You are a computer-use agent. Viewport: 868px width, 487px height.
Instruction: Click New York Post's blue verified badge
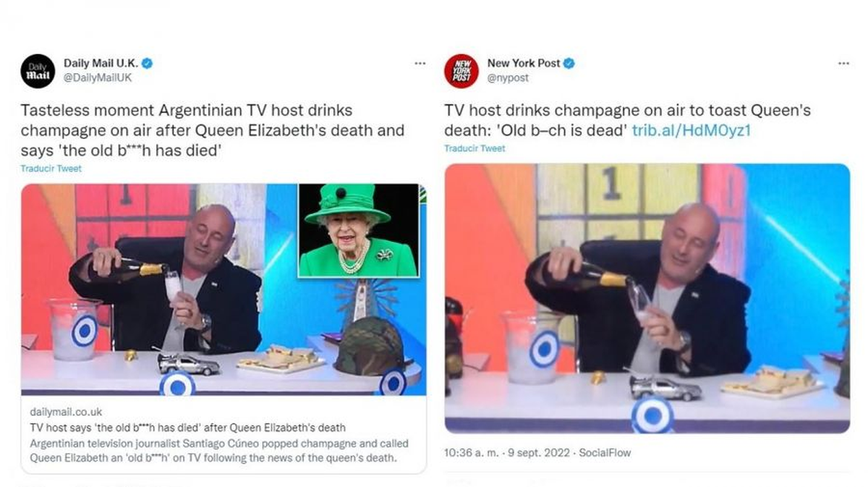point(569,64)
